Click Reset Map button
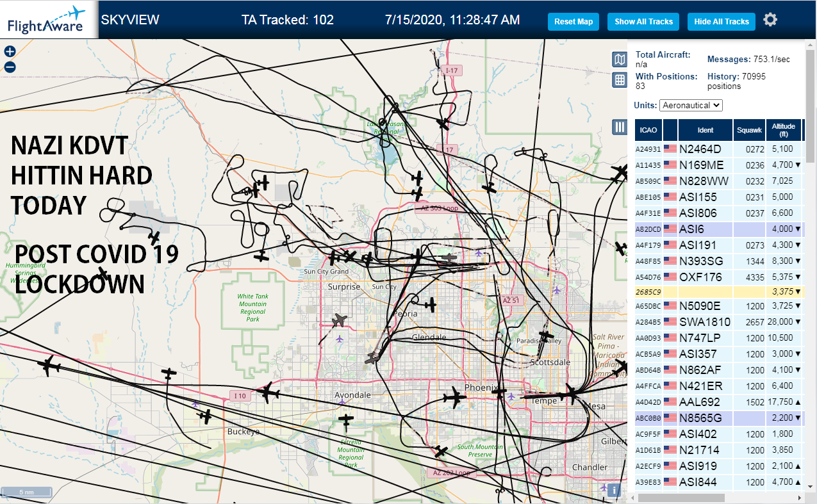The height and width of the screenshot is (504, 817). (x=574, y=21)
